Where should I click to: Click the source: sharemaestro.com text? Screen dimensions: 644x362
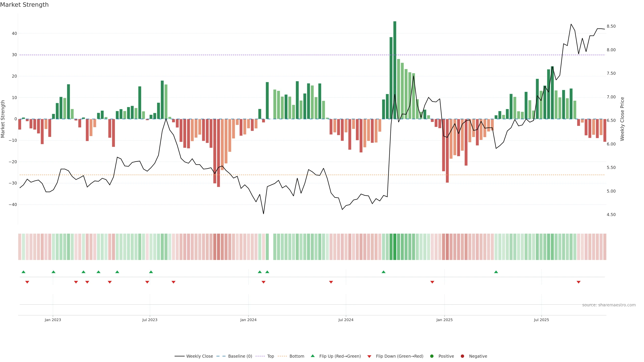tap(609, 305)
